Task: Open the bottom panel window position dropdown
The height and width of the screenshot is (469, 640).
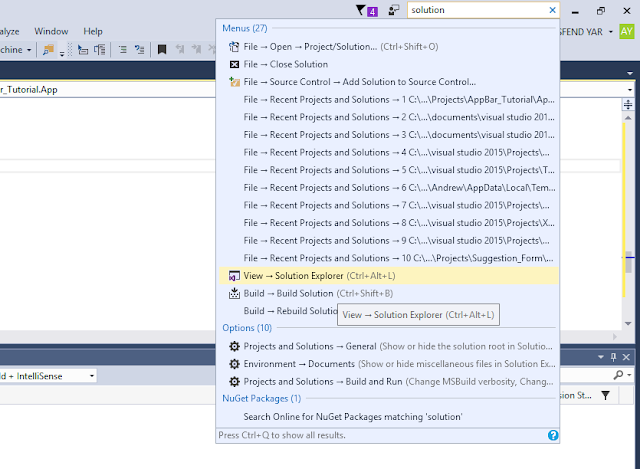Action: click(x=601, y=357)
